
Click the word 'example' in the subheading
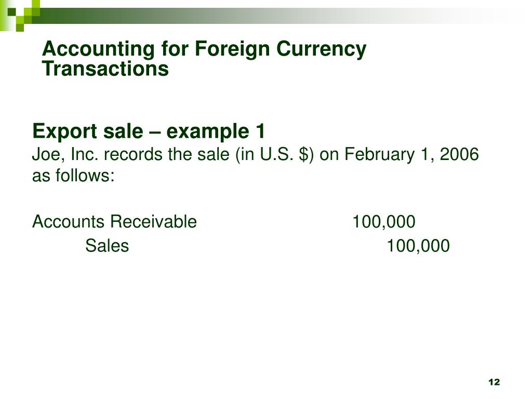click(208, 132)
